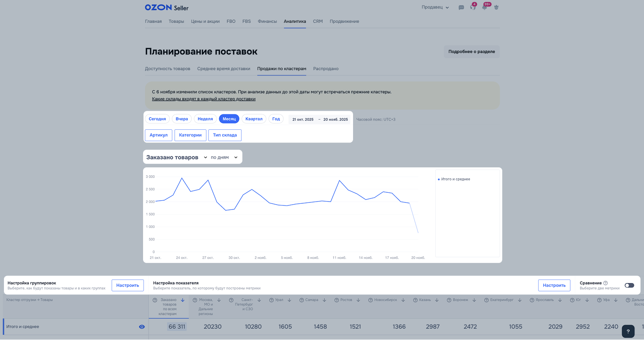Image resolution: width=644 pixels, height=340 pixels.
Task: Open the Финансы menu item
Action: point(267,21)
